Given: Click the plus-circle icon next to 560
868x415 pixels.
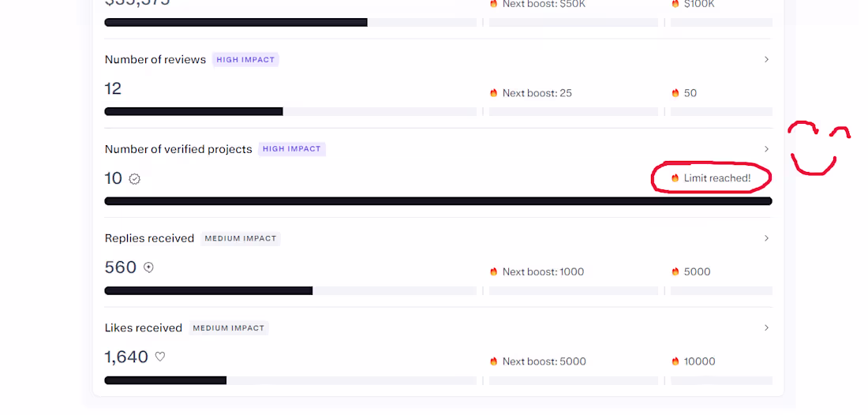Looking at the screenshot, I should coord(148,267).
